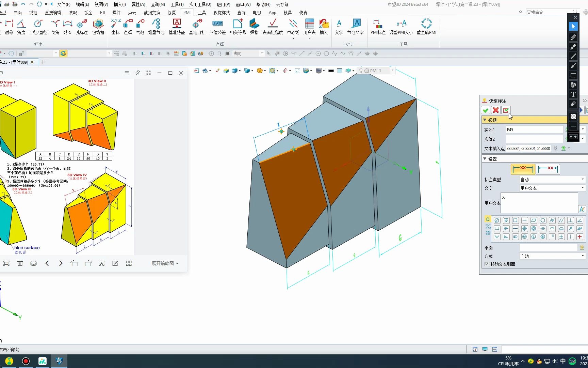Select the second dimension style toggle under 设置
The height and width of the screenshot is (368, 588).
pyautogui.click(x=548, y=169)
